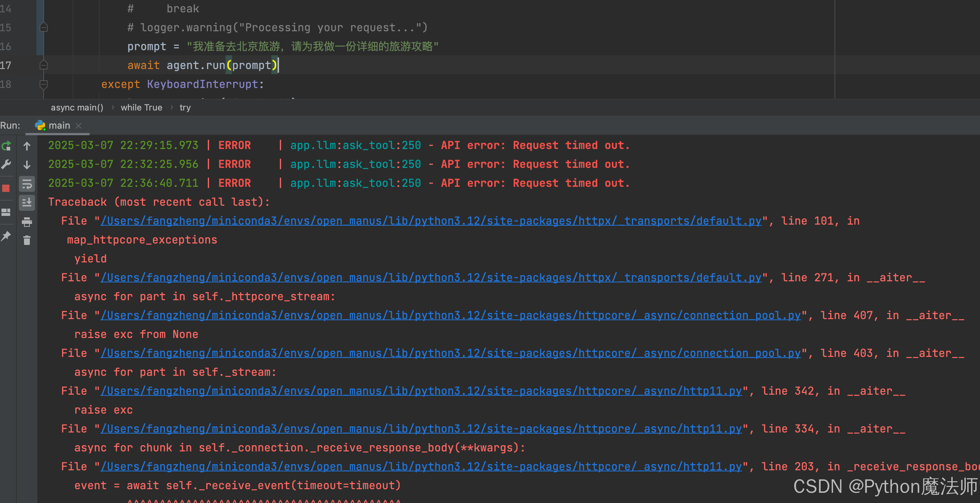The width and height of the screenshot is (980, 503).
Task: Open the connection_pool.py line 407 link
Action: tap(450, 315)
